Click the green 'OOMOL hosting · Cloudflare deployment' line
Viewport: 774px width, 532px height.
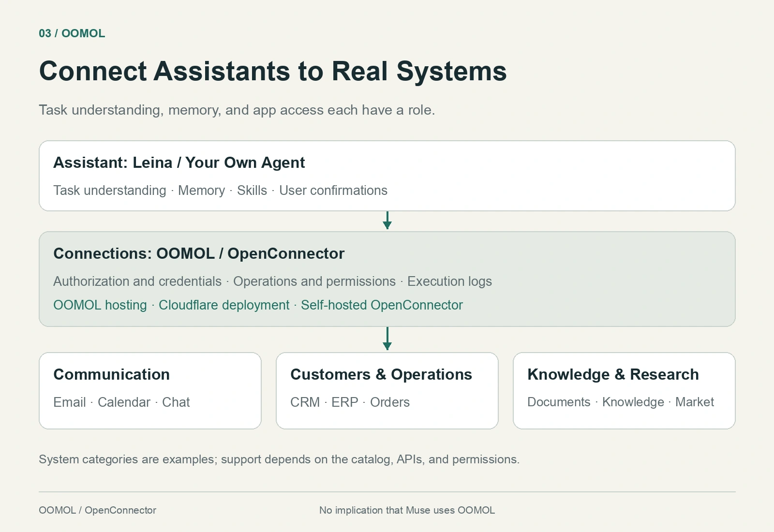(258, 305)
